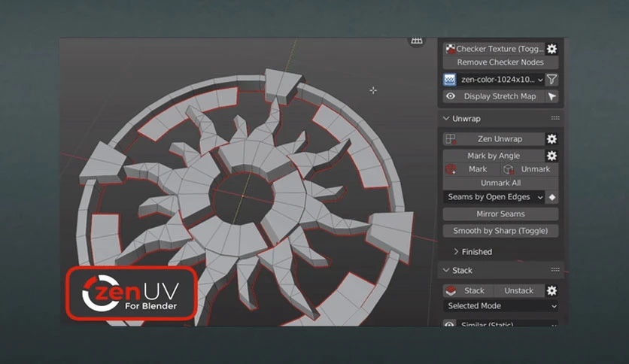Click Unmark All button
Viewport: 629px width, 364px height.
tap(500, 183)
